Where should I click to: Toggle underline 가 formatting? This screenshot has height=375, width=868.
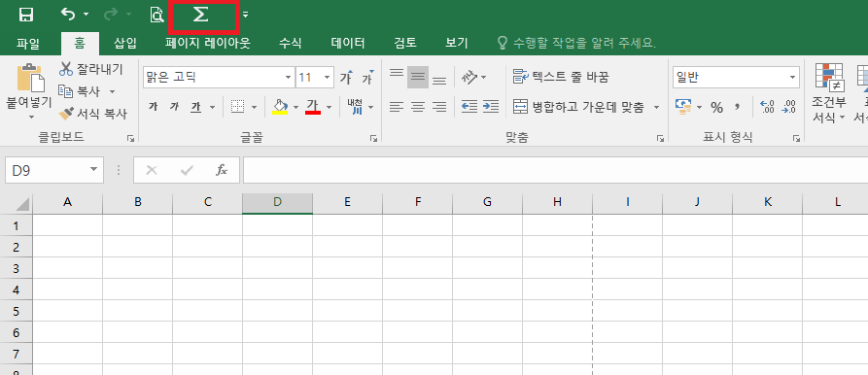(194, 107)
